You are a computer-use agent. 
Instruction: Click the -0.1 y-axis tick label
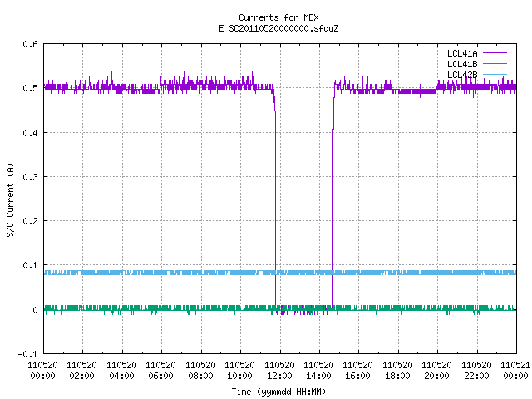click(x=27, y=354)
